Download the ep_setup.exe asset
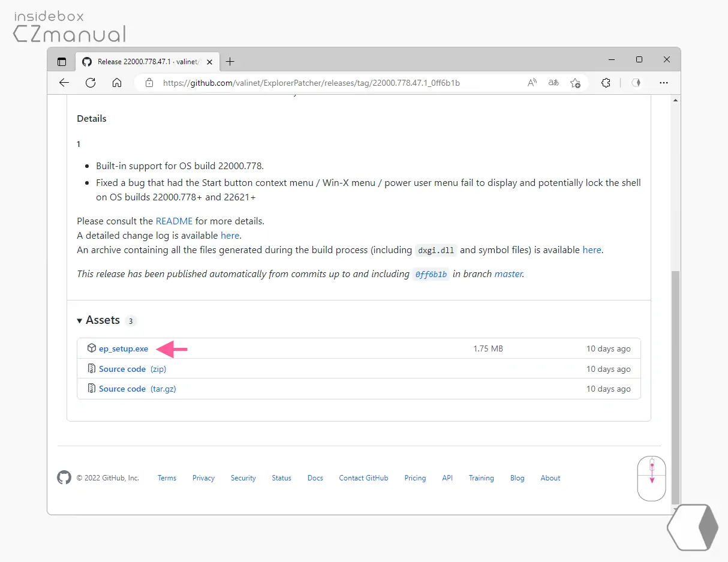728x562 pixels. click(123, 348)
